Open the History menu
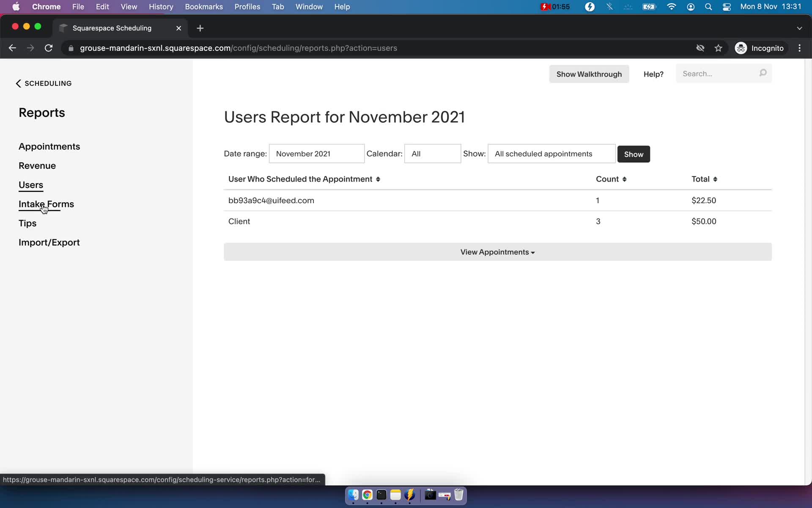 (161, 7)
